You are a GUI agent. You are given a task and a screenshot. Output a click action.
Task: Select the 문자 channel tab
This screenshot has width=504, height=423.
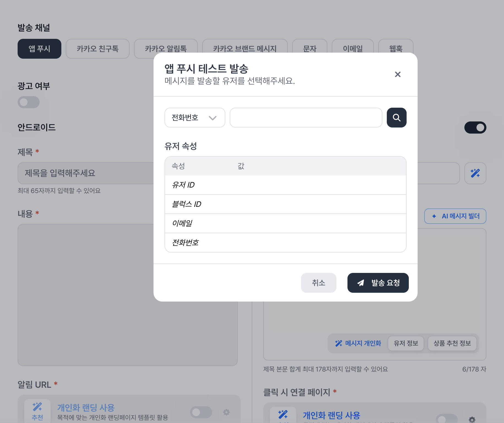click(x=310, y=49)
